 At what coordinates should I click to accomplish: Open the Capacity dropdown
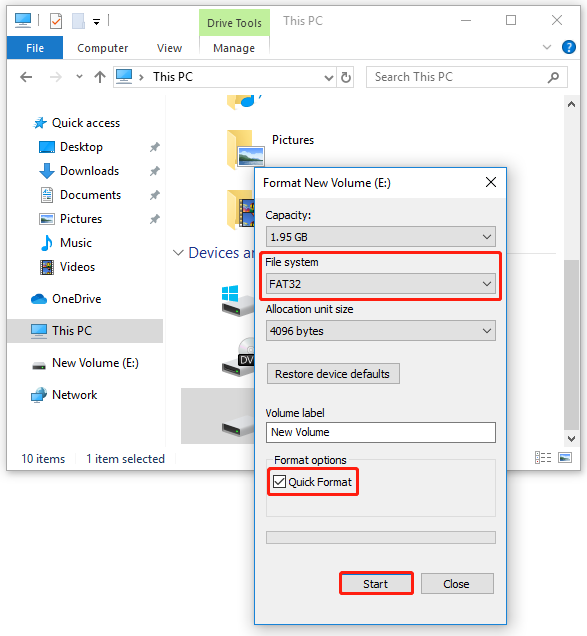381,237
